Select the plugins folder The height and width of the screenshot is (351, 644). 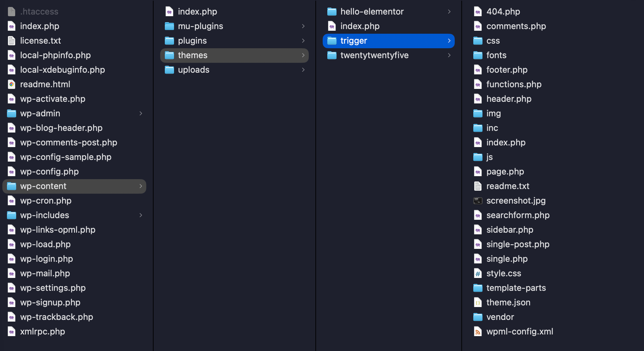coord(192,41)
